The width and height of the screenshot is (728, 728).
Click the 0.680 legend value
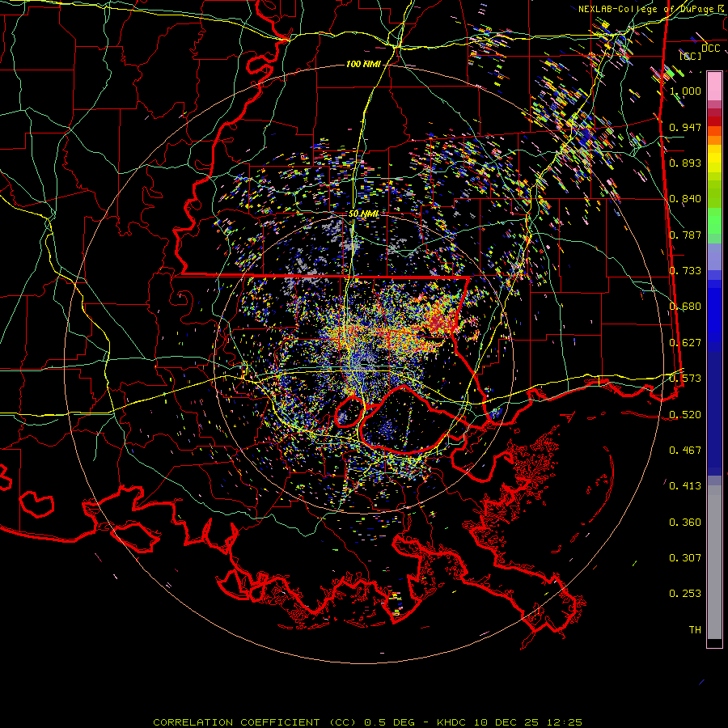(x=685, y=307)
